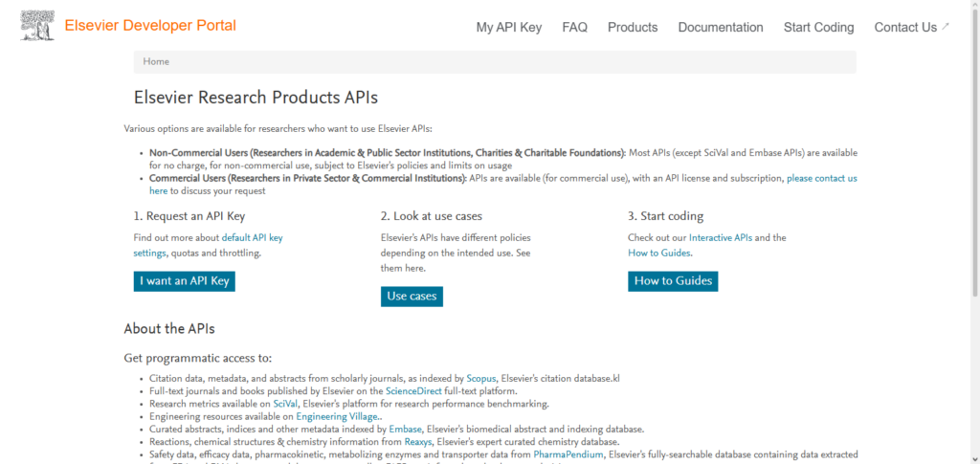Follow the 'please contact us' link

coord(822,178)
